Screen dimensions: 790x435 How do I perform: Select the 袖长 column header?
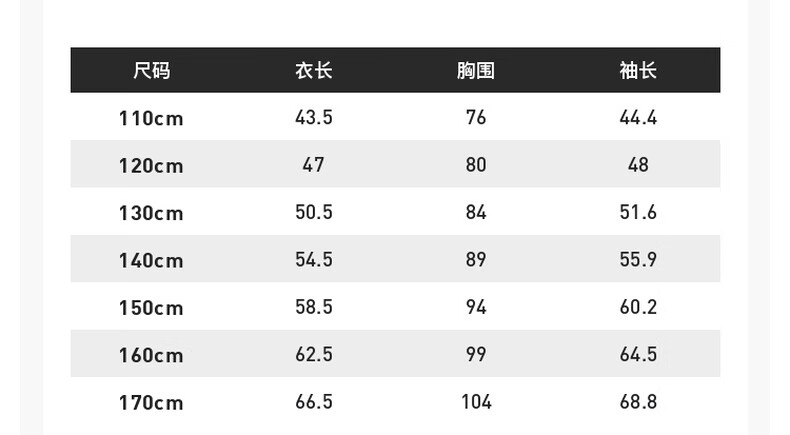click(638, 71)
